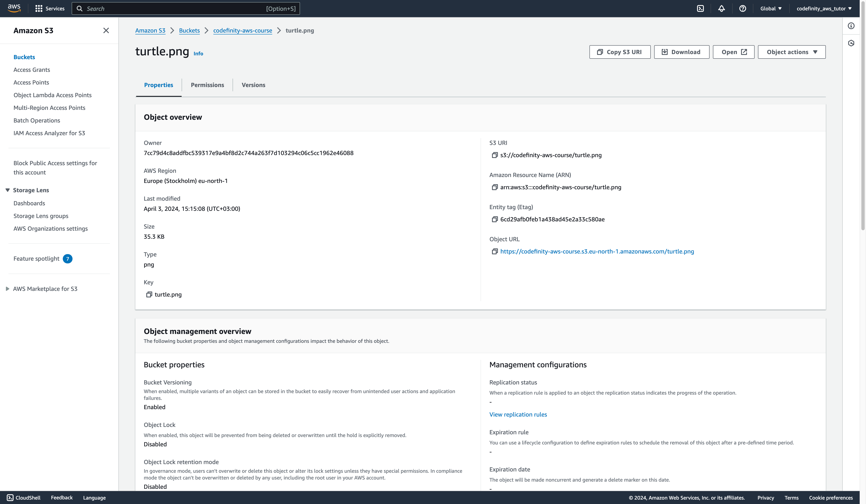Collapse the Storage Lens section
The image size is (866, 504).
(7, 190)
